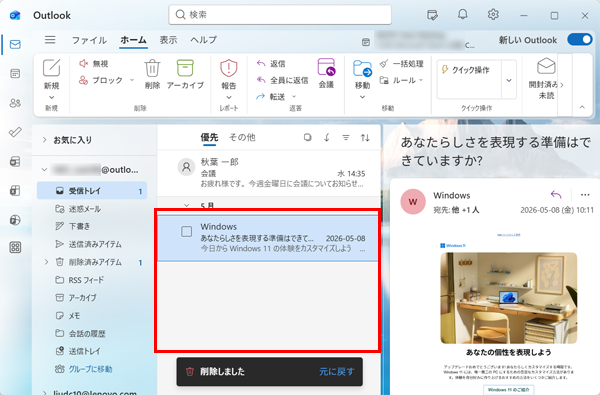Expand the 移動 dropdown arrow

pos(362,97)
